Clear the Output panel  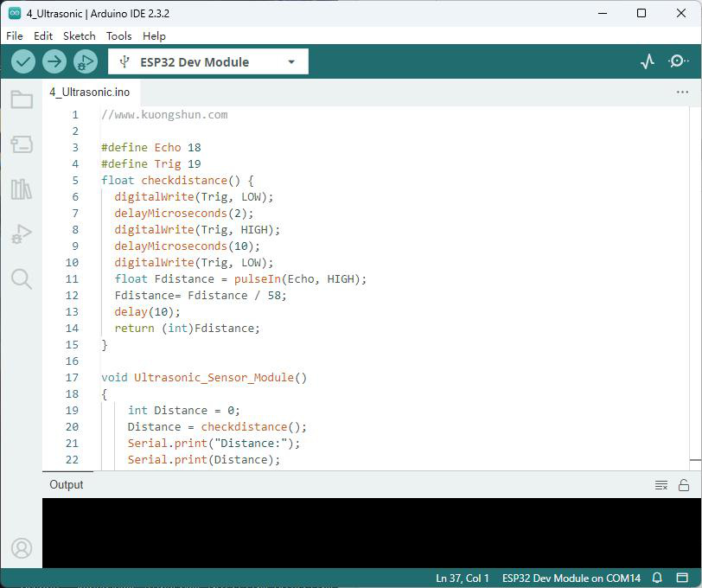661,485
